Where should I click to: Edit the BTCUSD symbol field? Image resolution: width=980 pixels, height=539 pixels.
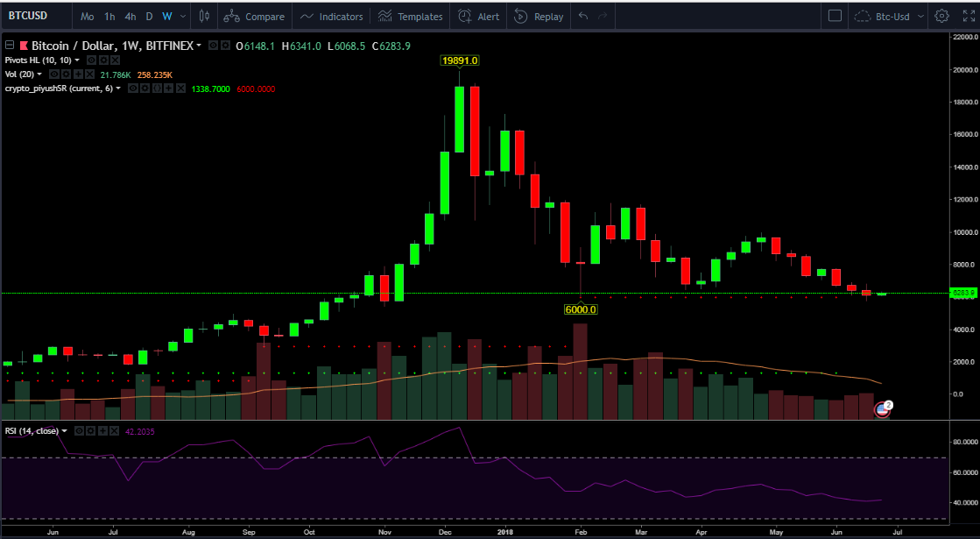(x=28, y=17)
